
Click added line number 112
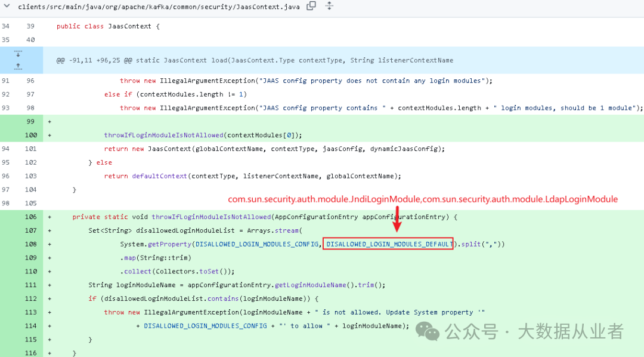31,298
